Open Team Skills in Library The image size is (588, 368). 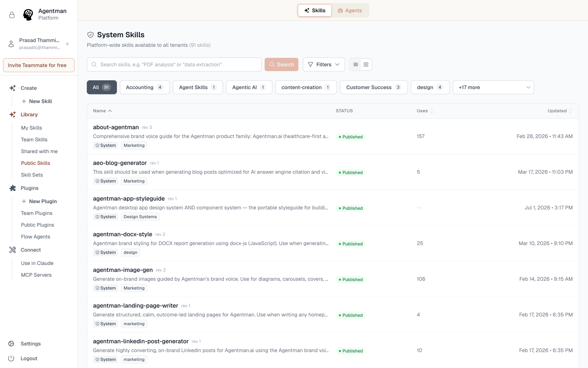pos(34,139)
